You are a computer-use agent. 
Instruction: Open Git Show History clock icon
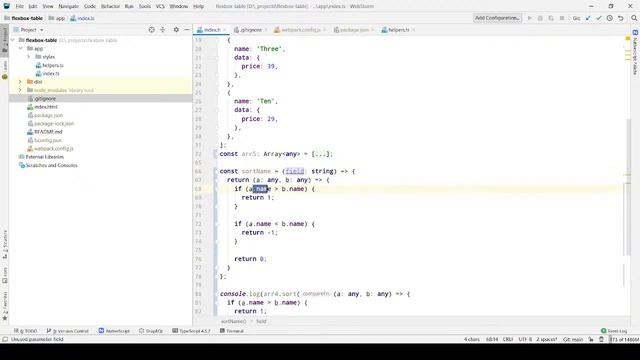(609, 18)
